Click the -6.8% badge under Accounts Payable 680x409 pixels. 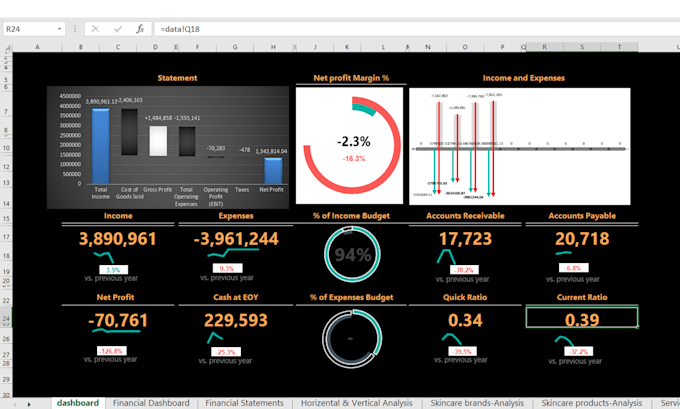573,268
